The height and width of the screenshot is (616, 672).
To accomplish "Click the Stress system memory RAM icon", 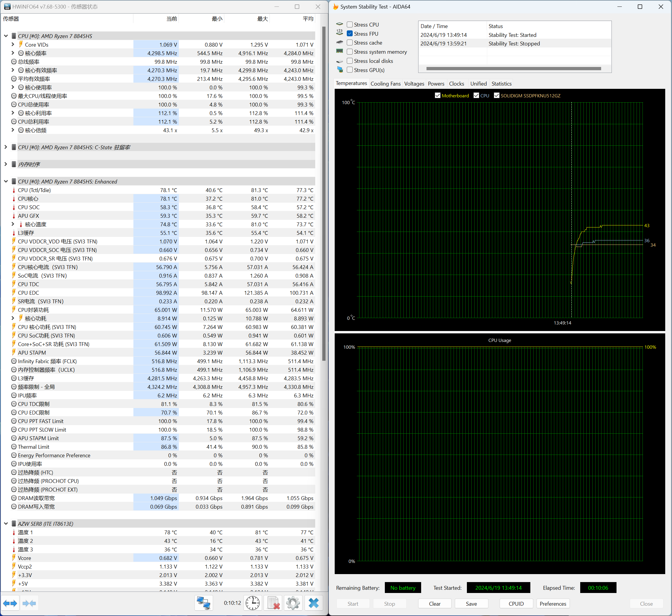I will (339, 51).
